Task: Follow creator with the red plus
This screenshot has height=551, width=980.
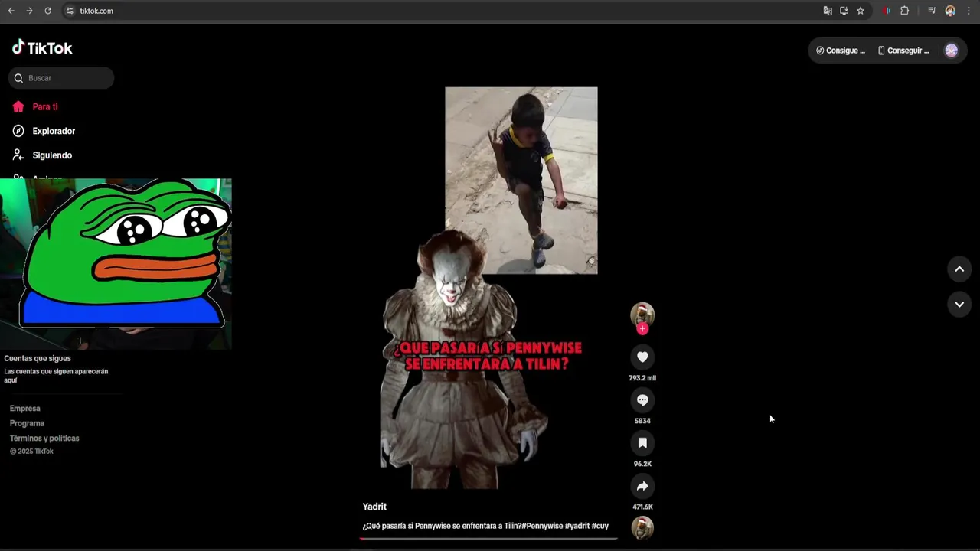Action: 642,329
